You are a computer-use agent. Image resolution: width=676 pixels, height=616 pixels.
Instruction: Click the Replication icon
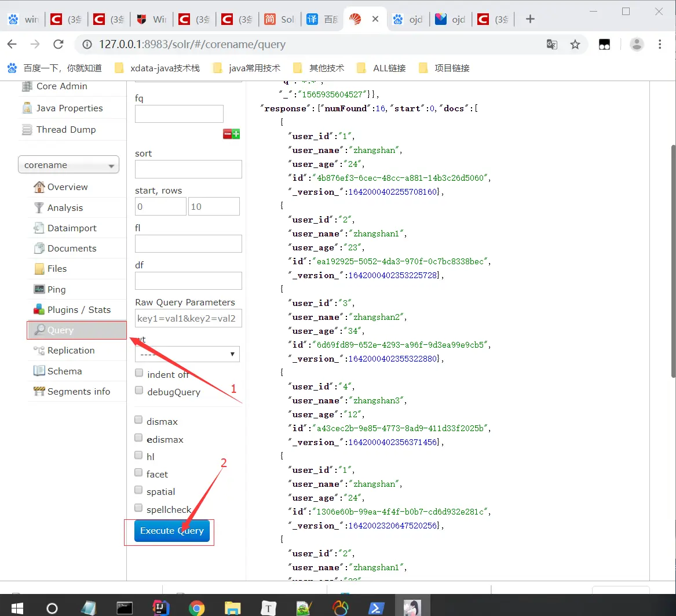39,350
